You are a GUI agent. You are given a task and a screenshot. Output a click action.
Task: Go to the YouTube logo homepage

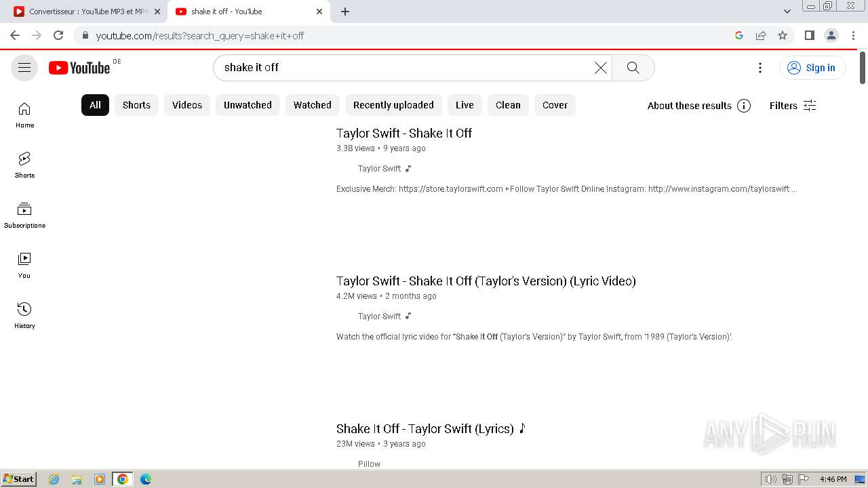click(79, 68)
